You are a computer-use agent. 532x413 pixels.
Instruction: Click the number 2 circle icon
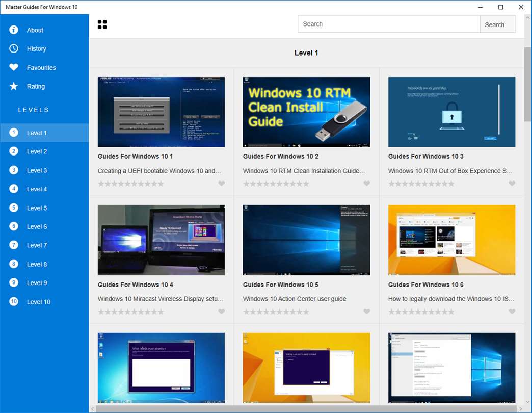coord(14,151)
